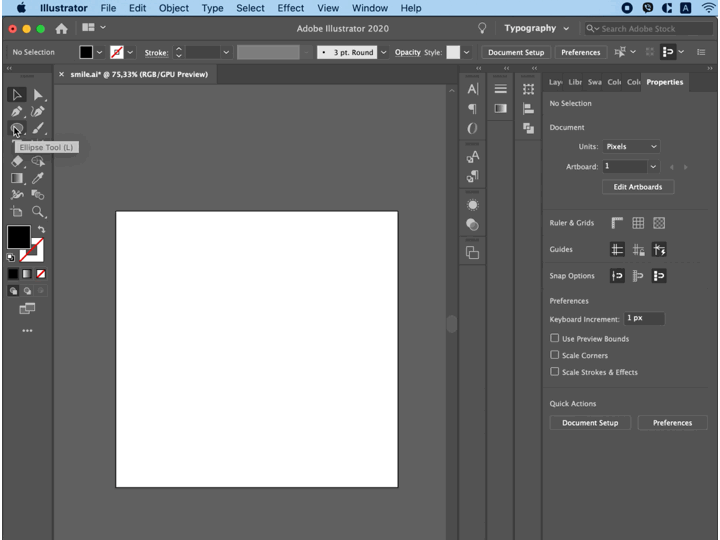Toggle Show Rulers in Ruler & Grids
Screen dimensions: 720x540
pos(617,223)
